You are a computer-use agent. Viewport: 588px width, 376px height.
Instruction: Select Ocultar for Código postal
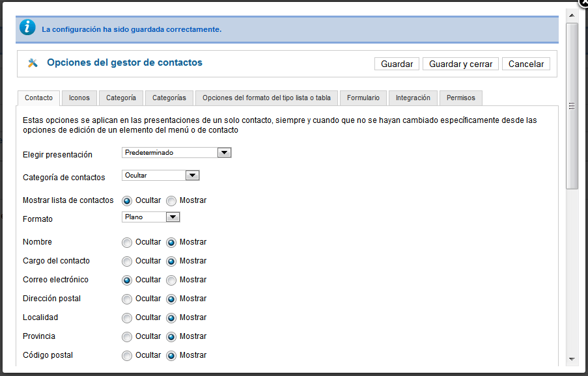coord(127,356)
